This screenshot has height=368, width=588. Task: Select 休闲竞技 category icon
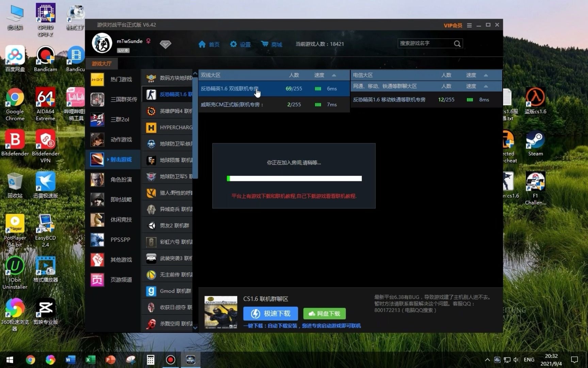[x=97, y=220]
